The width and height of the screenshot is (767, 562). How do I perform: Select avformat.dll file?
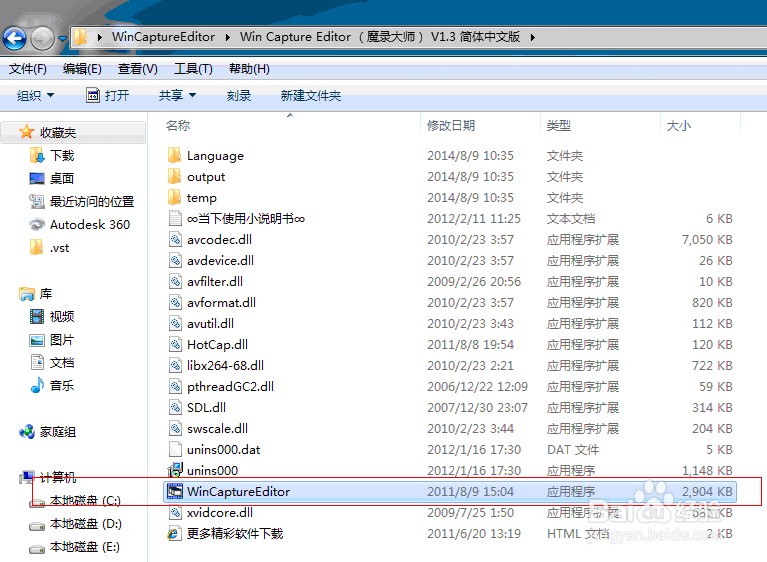tap(212, 303)
